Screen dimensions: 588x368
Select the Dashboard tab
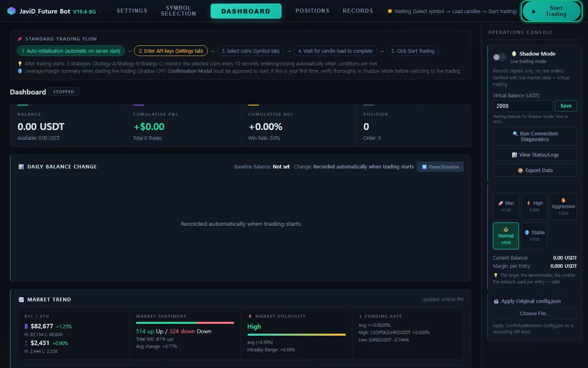click(246, 11)
